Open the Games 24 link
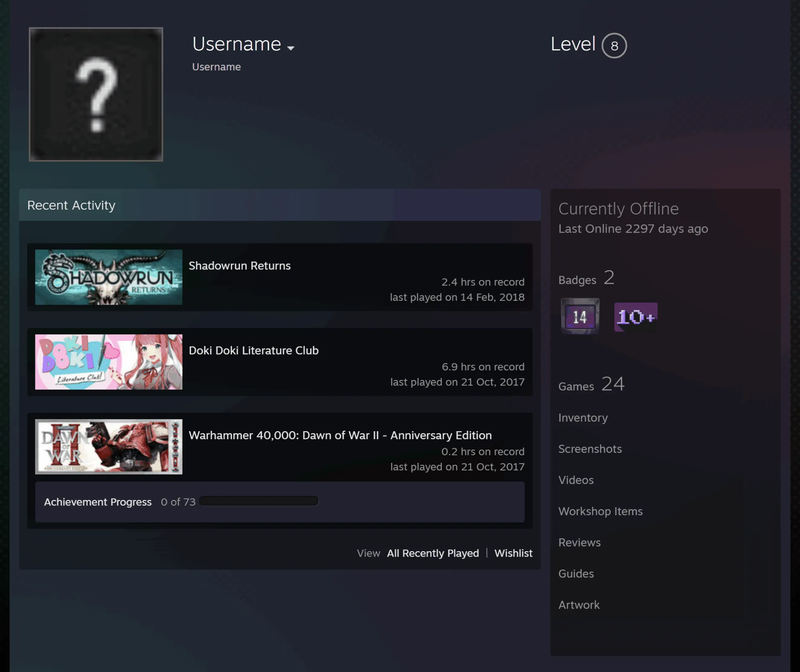 click(x=591, y=384)
